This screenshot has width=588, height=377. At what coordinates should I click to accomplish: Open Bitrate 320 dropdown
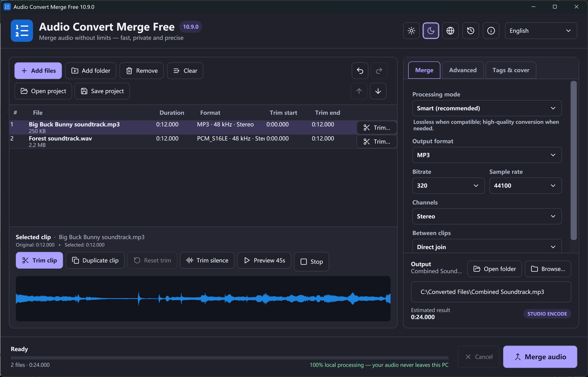pos(448,186)
